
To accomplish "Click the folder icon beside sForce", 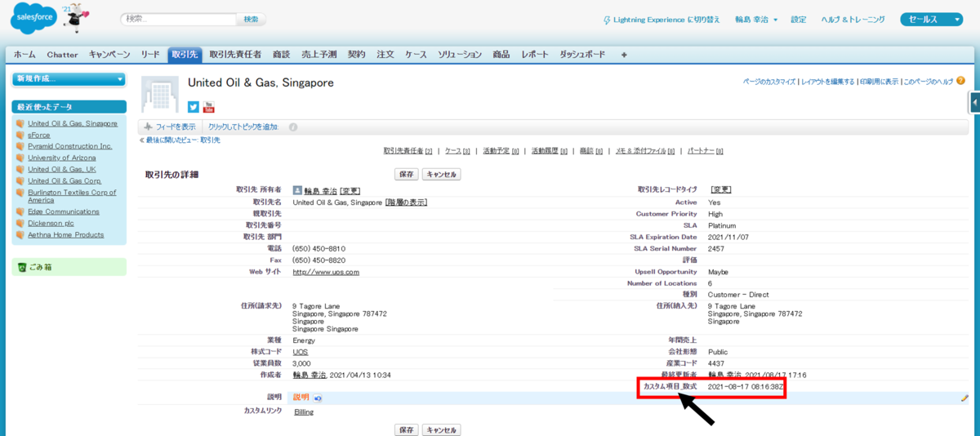I will coord(20,135).
